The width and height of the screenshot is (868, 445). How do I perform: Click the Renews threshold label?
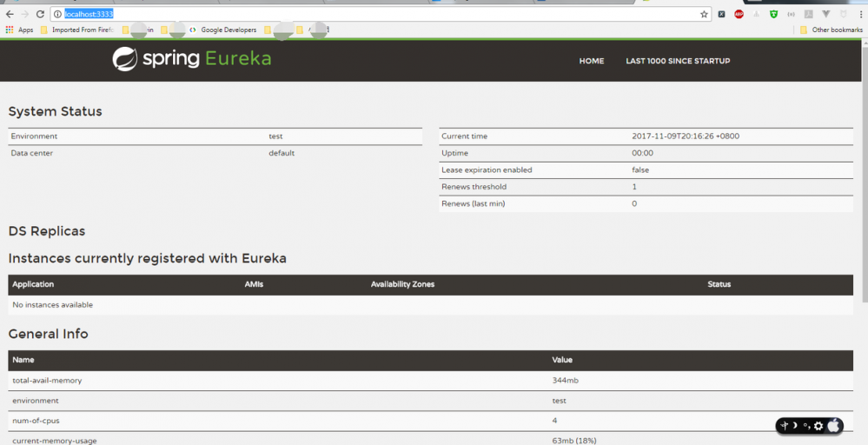[x=474, y=187]
